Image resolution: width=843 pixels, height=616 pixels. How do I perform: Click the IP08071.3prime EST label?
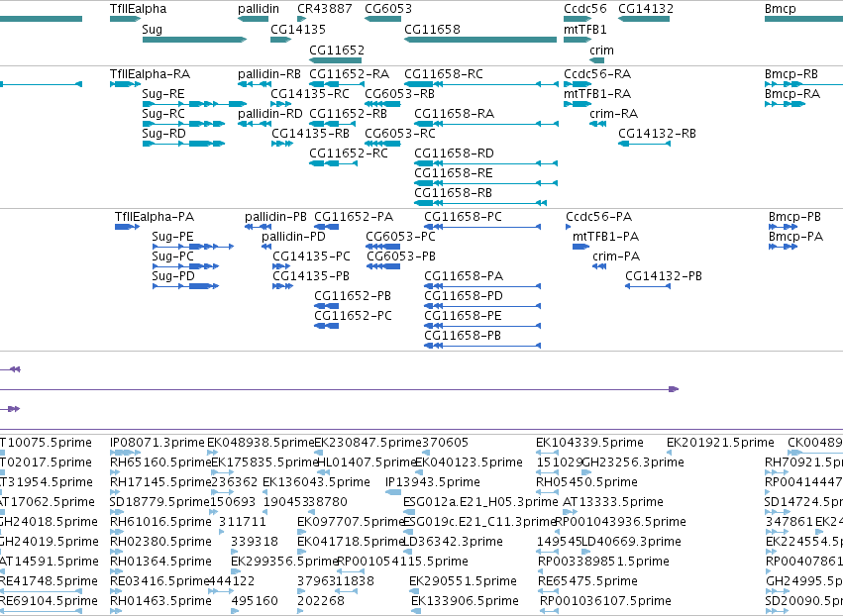click(x=157, y=443)
